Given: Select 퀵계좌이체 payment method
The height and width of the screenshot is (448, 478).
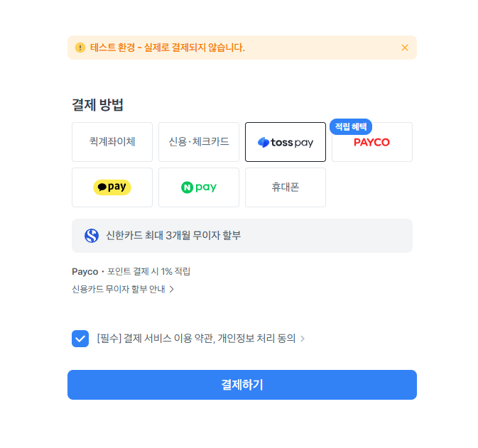Looking at the screenshot, I should click(112, 142).
